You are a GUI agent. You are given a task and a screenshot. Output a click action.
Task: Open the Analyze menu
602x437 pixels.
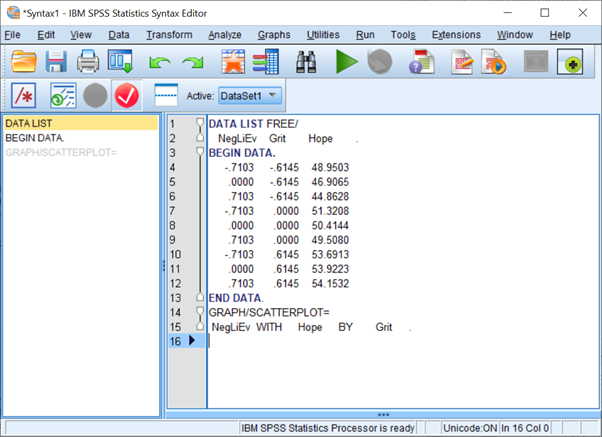pos(225,35)
